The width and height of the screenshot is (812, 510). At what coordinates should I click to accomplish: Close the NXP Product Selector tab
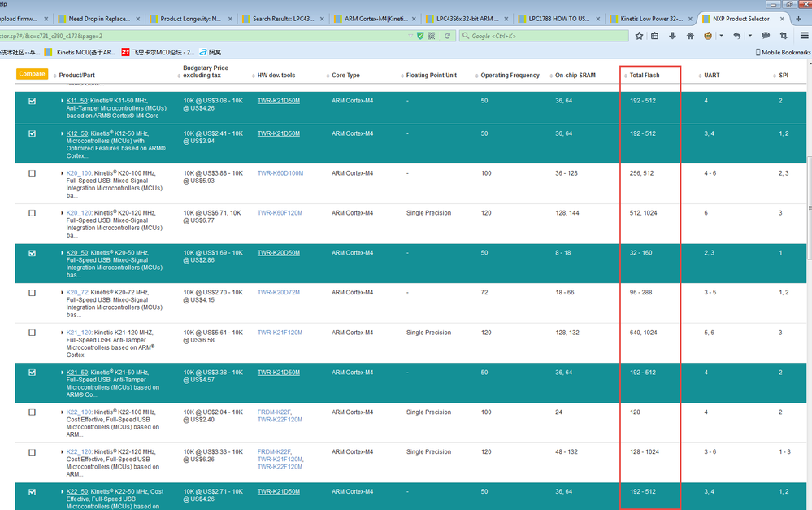click(x=782, y=19)
